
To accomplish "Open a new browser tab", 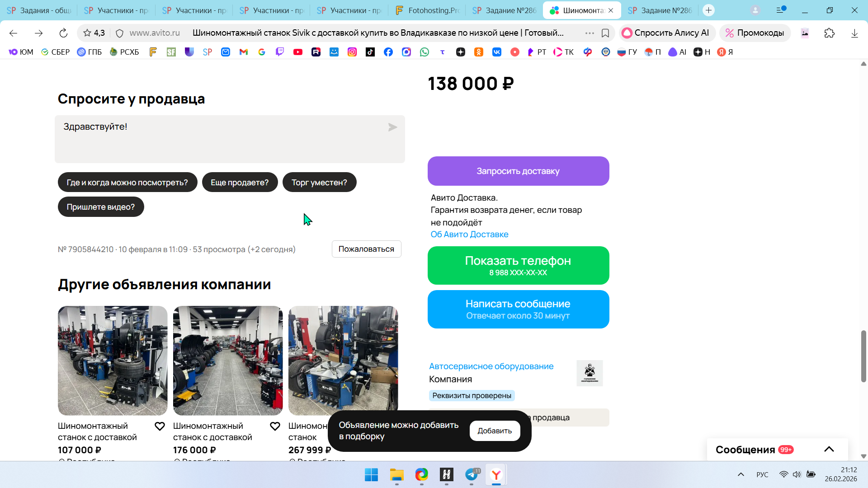I will point(708,10).
